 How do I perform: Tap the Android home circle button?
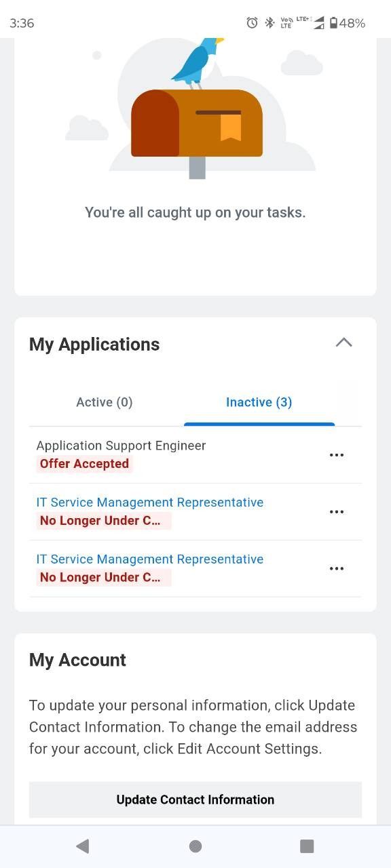pyautogui.click(x=195, y=846)
